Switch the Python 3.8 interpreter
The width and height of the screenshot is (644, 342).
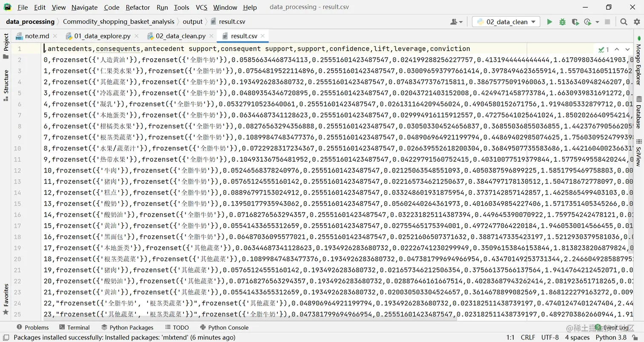tap(611, 338)
